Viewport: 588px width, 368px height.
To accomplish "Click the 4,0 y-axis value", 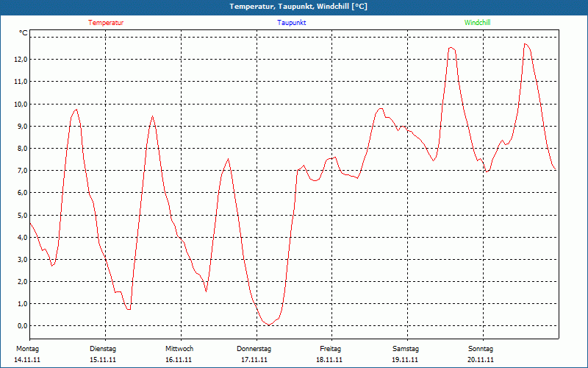I will tap(23, 237).
